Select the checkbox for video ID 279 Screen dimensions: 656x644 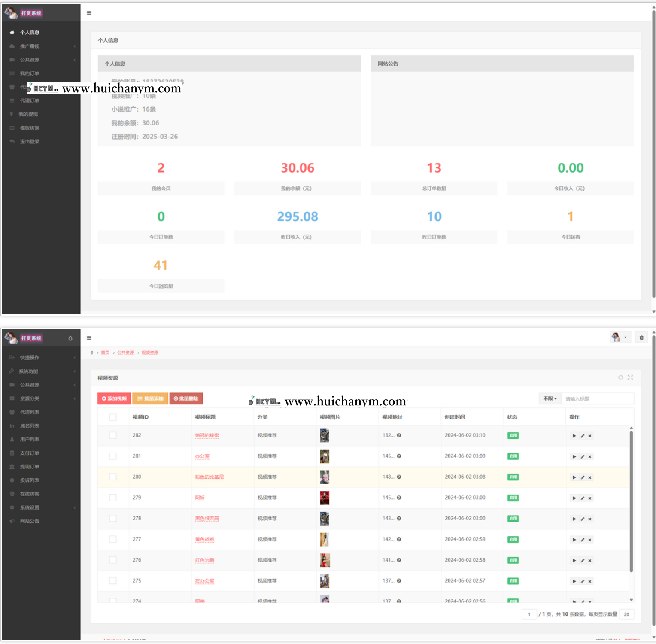pos(113,498)
